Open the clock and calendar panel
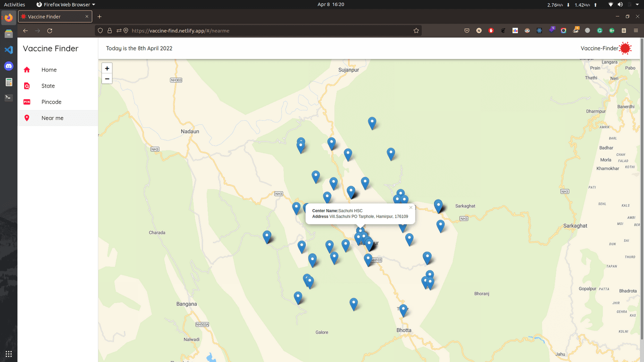 330,4
